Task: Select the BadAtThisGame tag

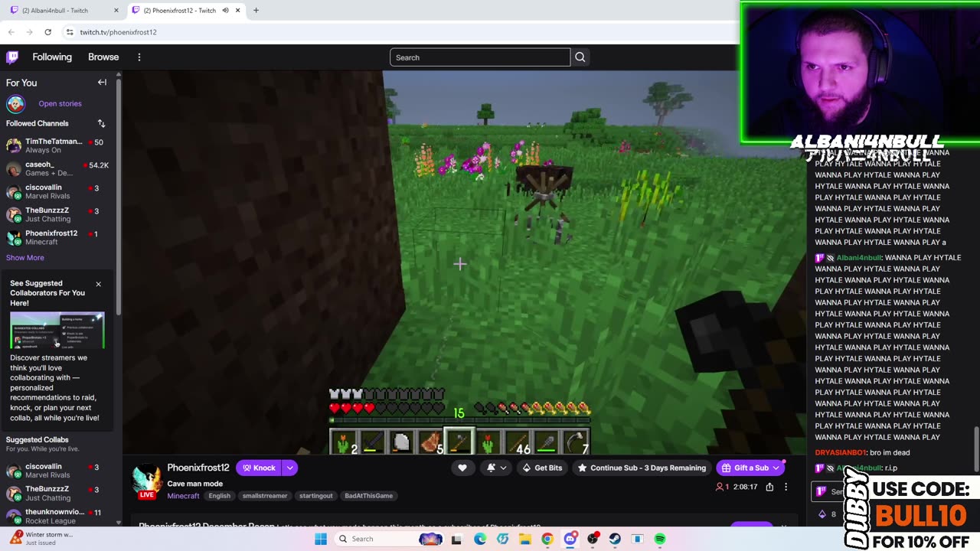Action: pyautogui.click(x=368, y=496)
